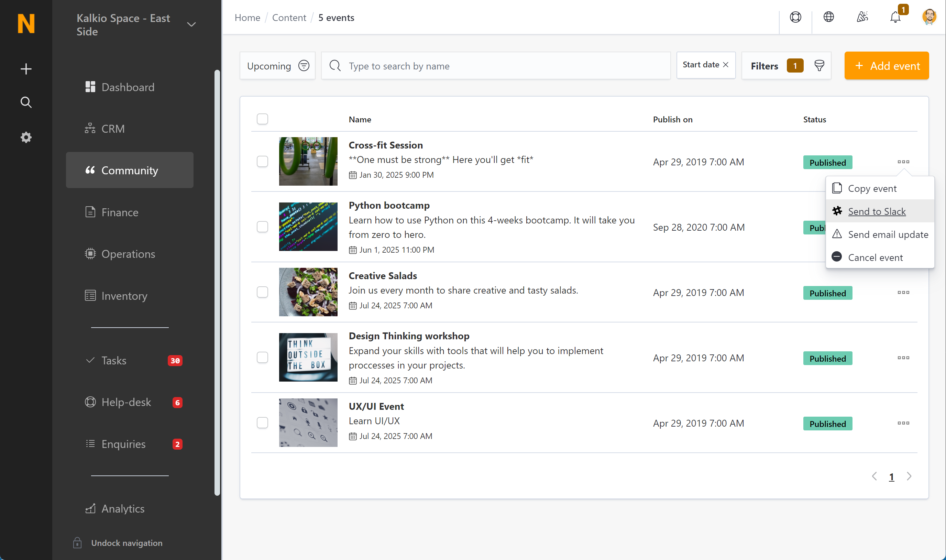Click the Add event button
This screenshot has height=560, width=946.
coord(887,66)
